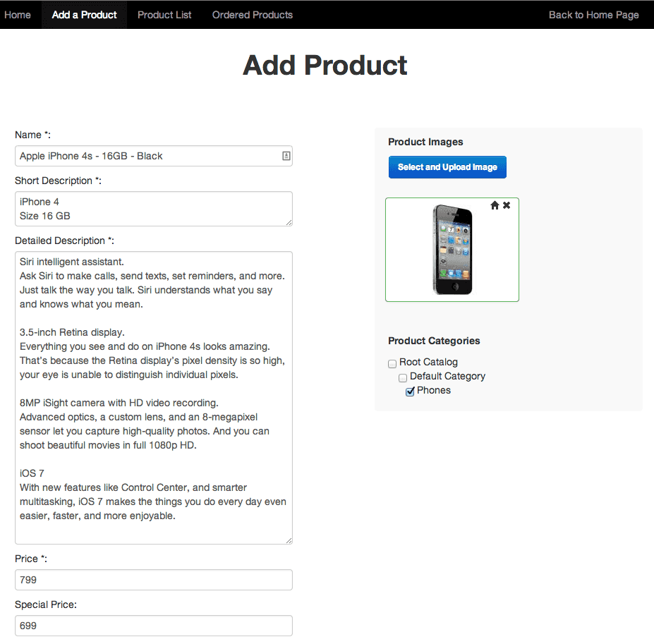Follow the Back to Home Page link
Screen dimensions: 654x644
tap(593, 15)
